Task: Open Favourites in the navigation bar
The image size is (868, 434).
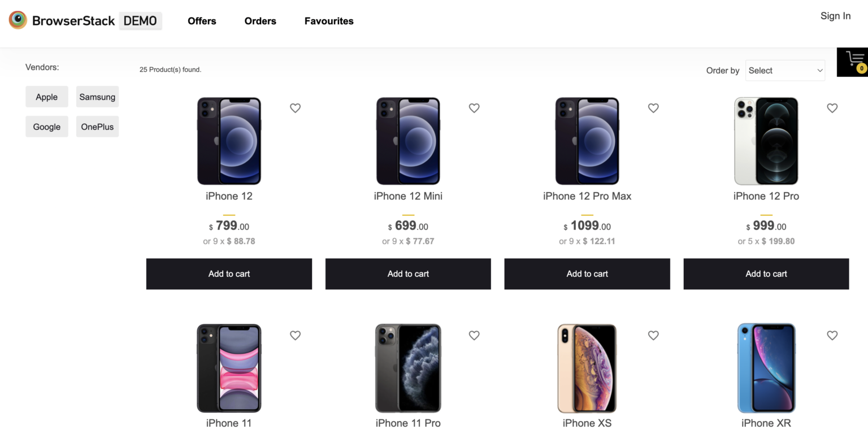Action: [329, 21]
